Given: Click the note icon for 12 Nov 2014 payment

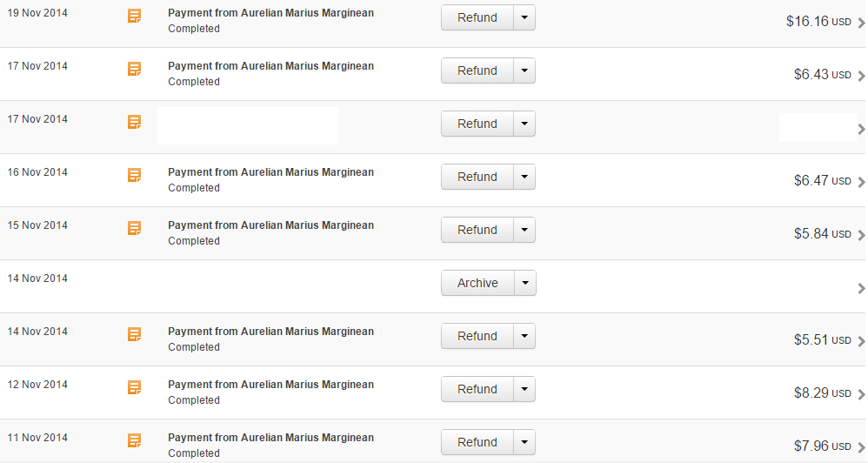Looking at the screenshot, I should click(135, 387).
